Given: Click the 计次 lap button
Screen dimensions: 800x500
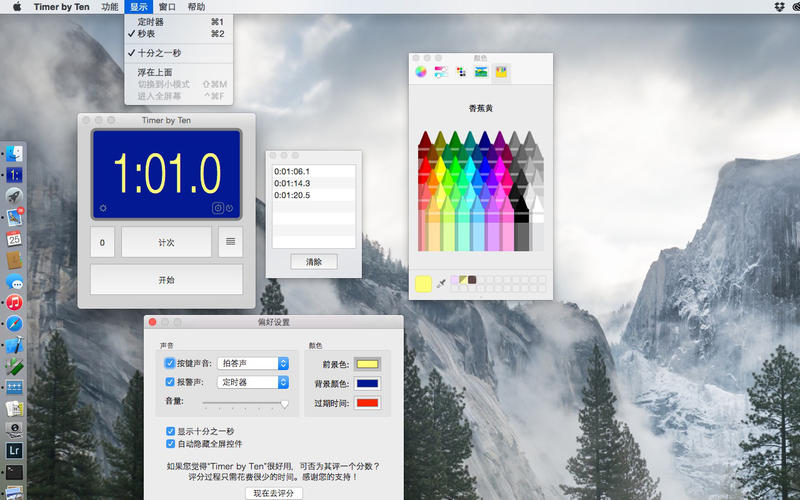Looking at the screenshot, I should [166, 242].
